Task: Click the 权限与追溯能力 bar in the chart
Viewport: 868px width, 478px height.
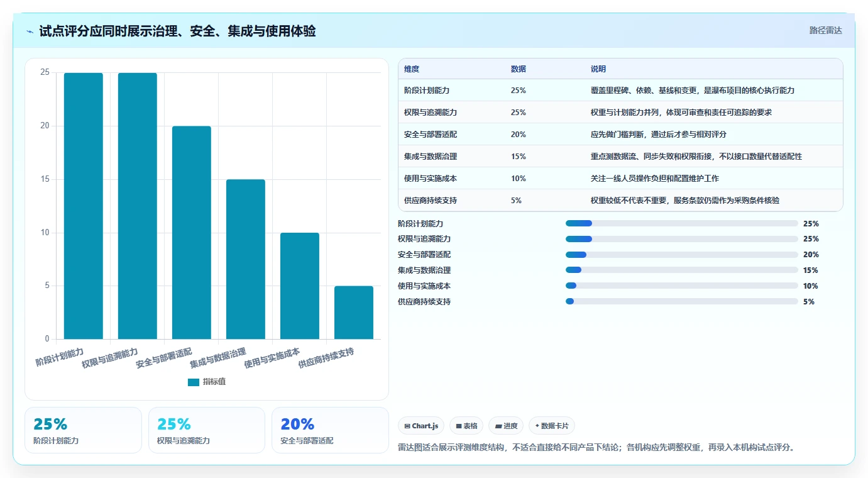Action: pyautogui.click(x=138, y=206)
